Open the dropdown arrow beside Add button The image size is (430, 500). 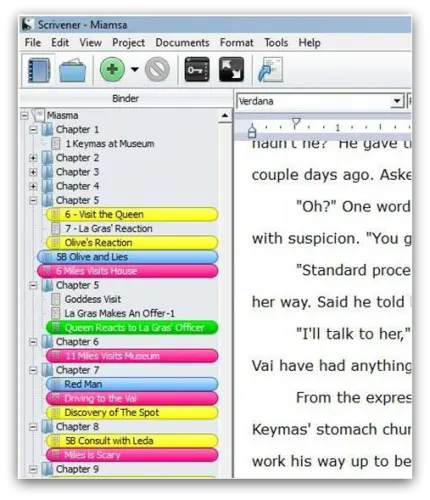(135, 69)
